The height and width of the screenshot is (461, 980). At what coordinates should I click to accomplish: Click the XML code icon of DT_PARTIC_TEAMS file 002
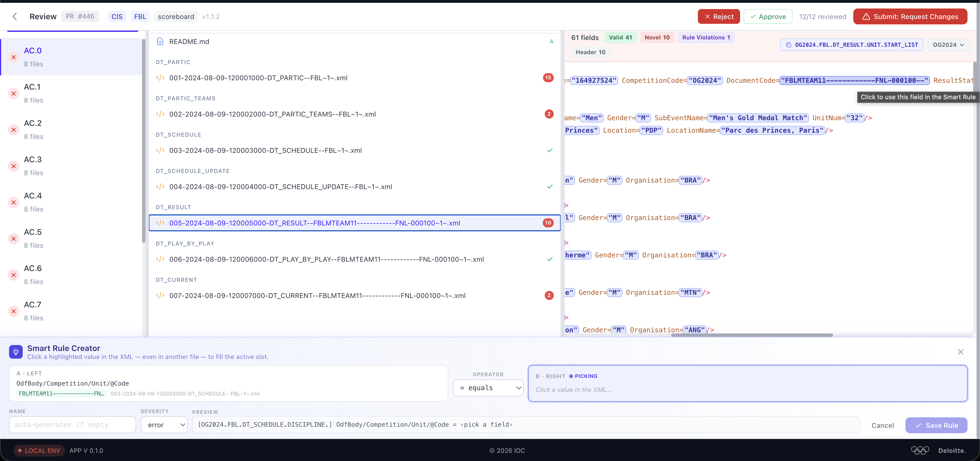pos(160,114)
